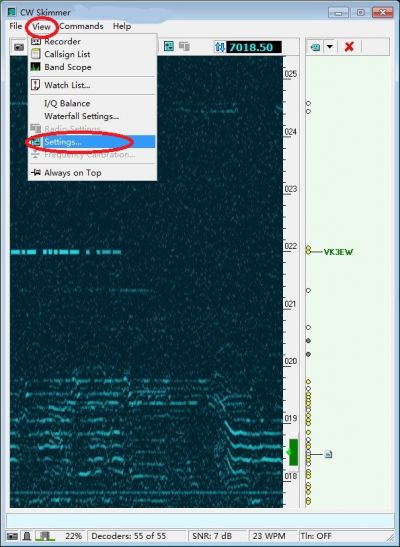
Task: Click the 23 WPM status field
Action: [269, 536]
